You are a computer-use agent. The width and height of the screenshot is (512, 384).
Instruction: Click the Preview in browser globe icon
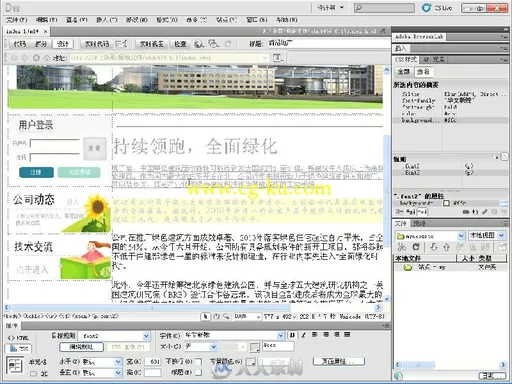tap(199, 44)
